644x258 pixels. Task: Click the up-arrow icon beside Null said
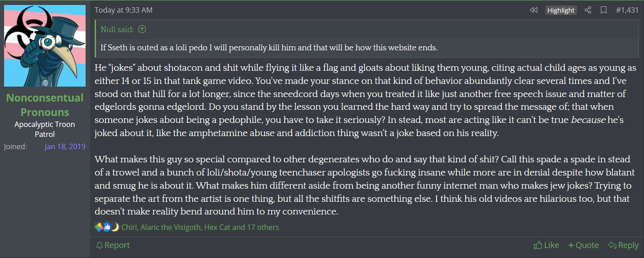tap(142, 29)
